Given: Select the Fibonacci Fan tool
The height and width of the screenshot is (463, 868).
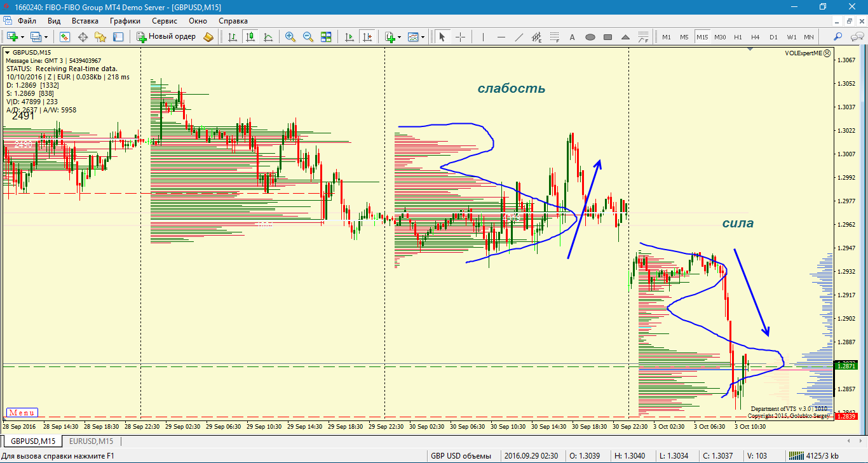Looking at the screenshot, I should [x=643, y=37].
